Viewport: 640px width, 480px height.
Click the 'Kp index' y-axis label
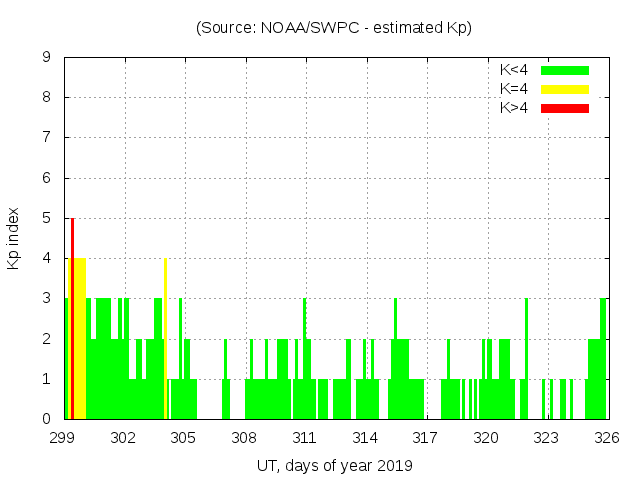click(x=14, y=238)
